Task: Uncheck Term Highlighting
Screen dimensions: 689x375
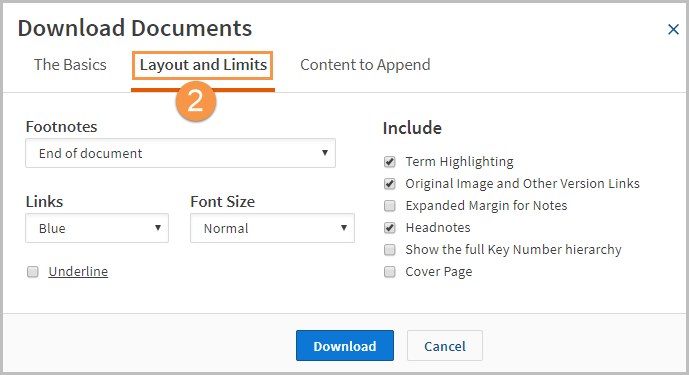Action: [x=389, y=162]
